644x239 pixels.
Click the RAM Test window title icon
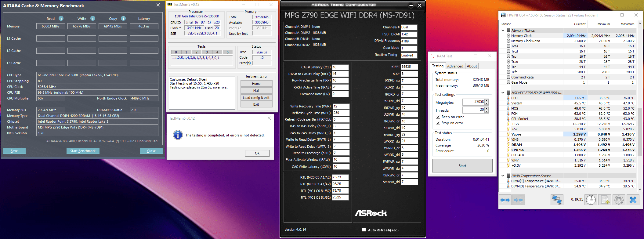point(432,56)
